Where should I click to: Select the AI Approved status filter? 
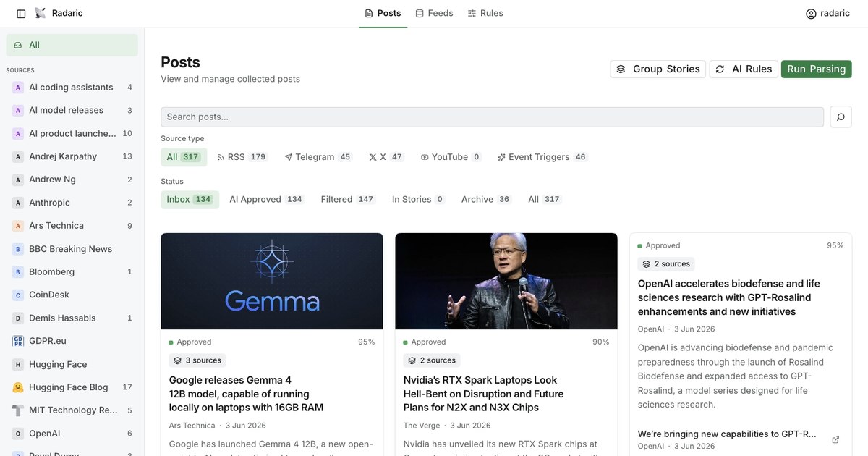point(265,199)
